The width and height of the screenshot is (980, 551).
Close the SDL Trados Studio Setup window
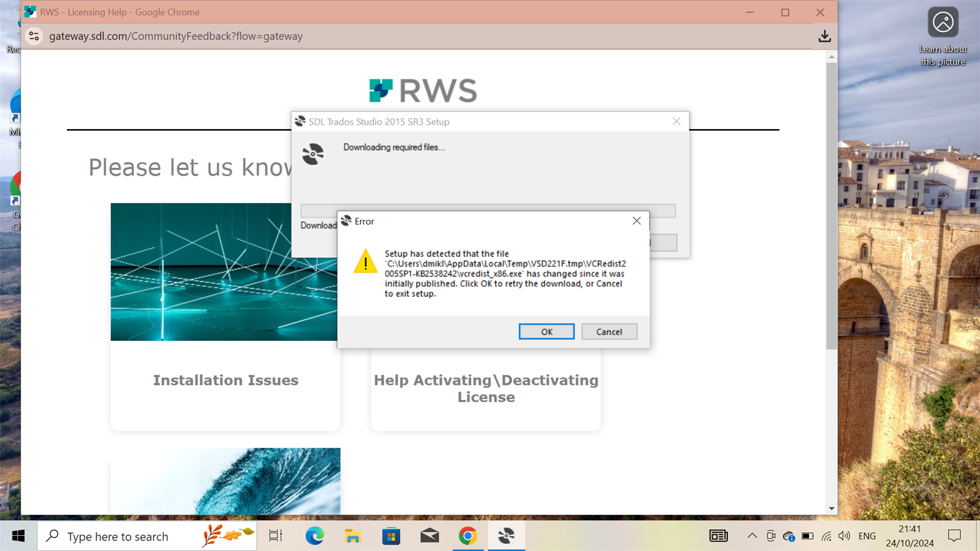click(x=676, y=121)
